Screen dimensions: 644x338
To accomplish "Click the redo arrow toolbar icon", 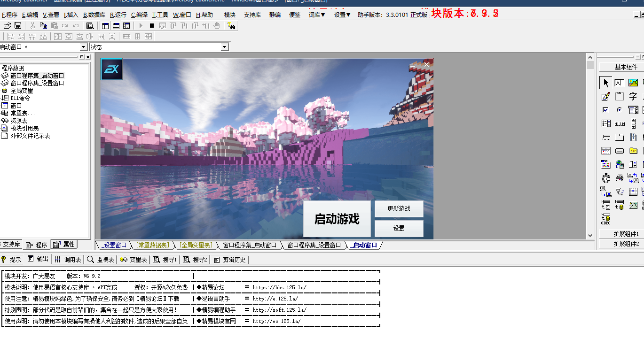I will [65, 25].
